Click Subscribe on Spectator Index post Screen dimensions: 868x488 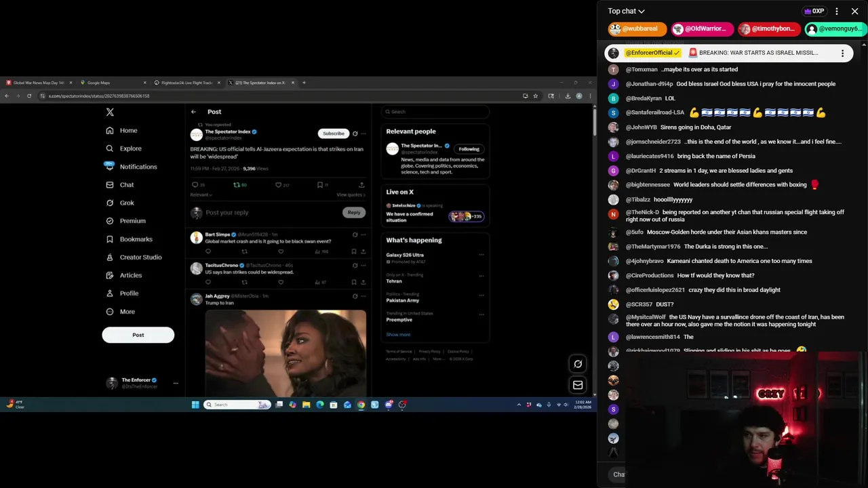tap(334, 134)
